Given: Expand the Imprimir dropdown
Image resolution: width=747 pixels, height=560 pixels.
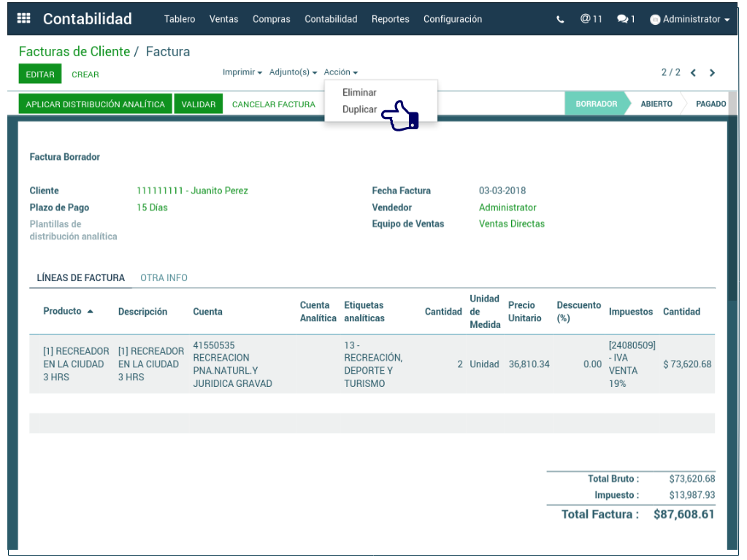Looking at the screenshot, I should click(242, 72).
